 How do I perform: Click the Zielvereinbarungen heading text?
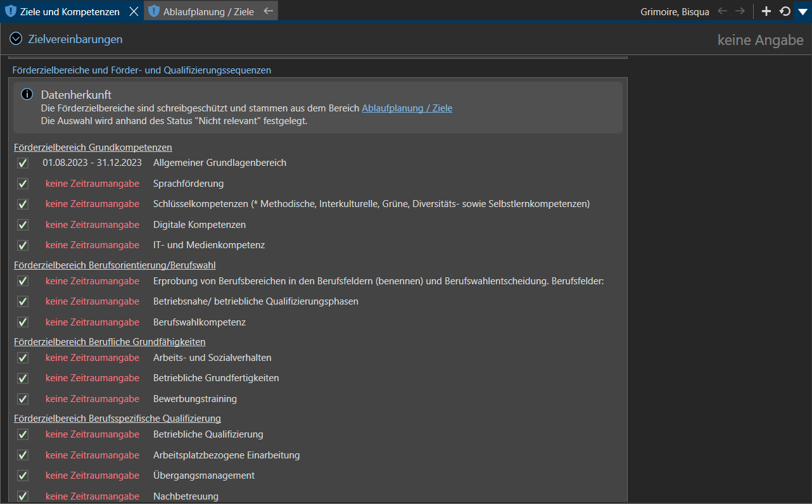click(75, 39)
